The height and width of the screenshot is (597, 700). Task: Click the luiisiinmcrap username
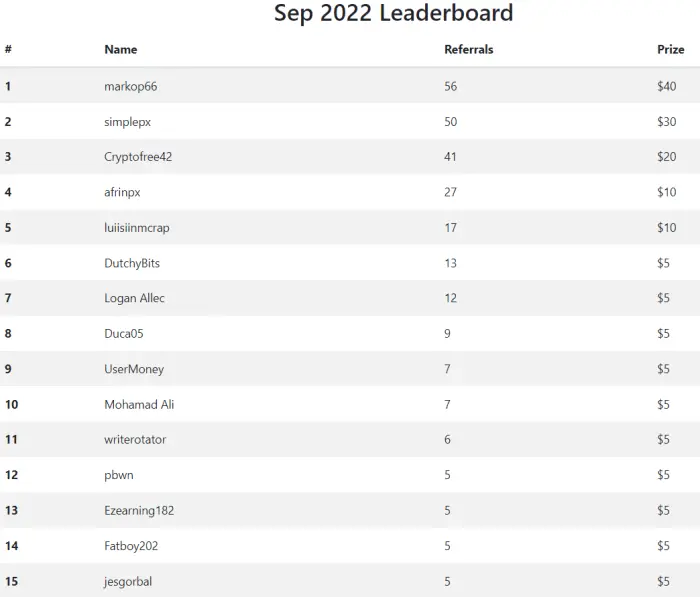pos(137,228)
